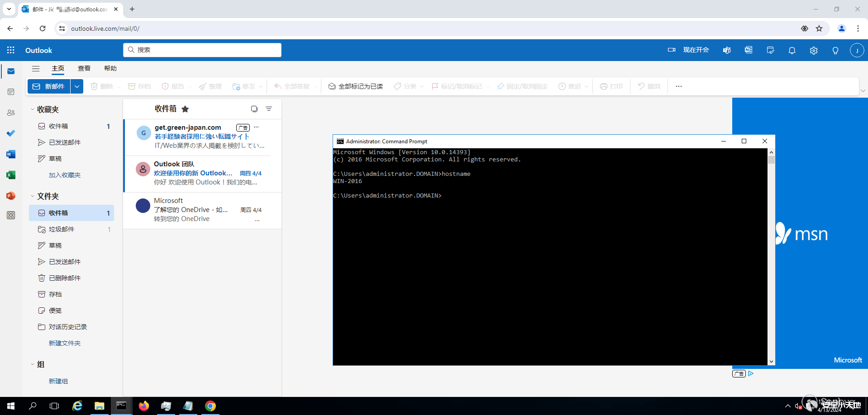
Task: Open 对话历史记录 folder
Action: coord(72,327)
